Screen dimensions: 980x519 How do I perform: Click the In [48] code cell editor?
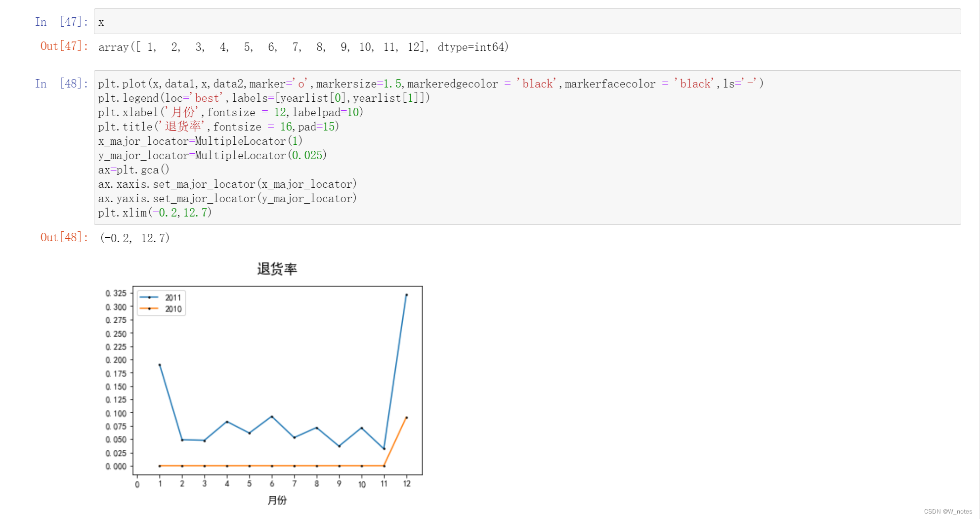(x=527, y=147)
